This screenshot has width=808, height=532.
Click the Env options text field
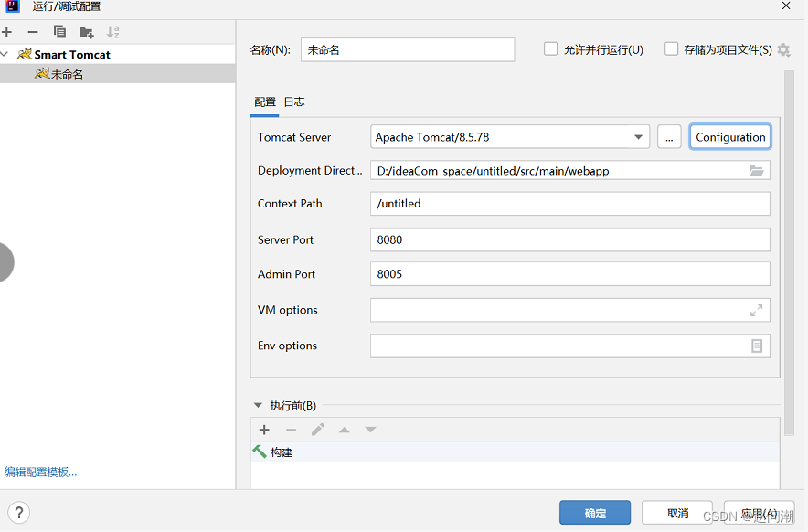570,346
